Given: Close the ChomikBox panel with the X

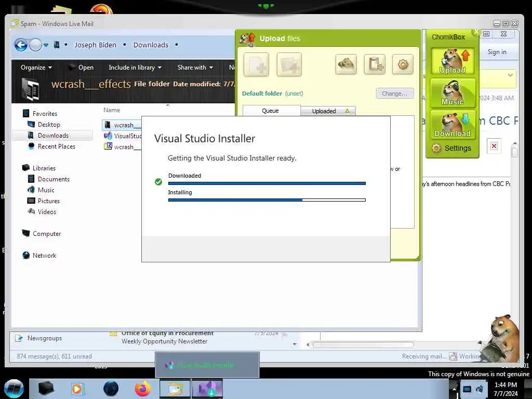Looking at the screenshot, I should click(x=476, y=32).
